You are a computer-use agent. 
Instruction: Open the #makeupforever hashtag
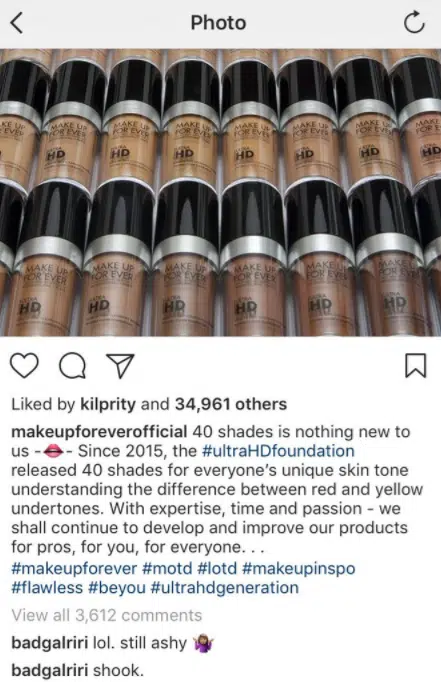pyautogui.click(x=74, y=568)
